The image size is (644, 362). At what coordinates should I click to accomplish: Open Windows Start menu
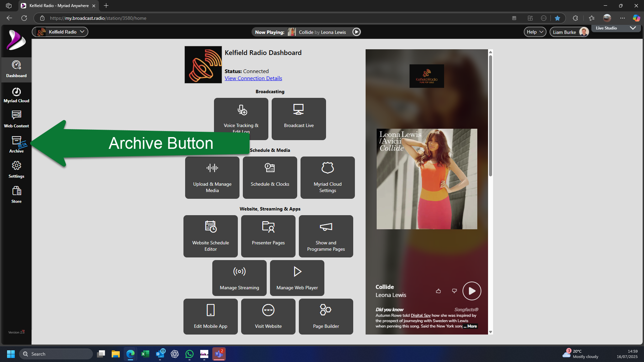coord(11,354)
